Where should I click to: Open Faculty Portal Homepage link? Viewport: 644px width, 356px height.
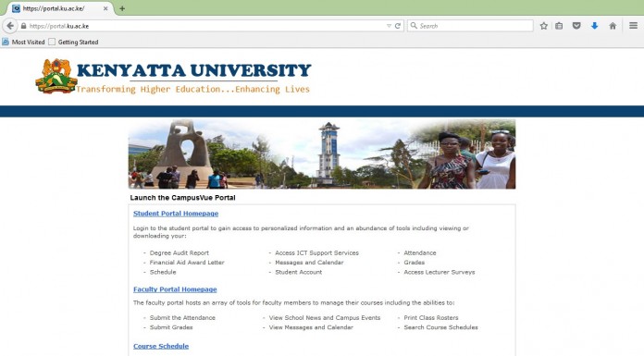click(x=175, y=289)
